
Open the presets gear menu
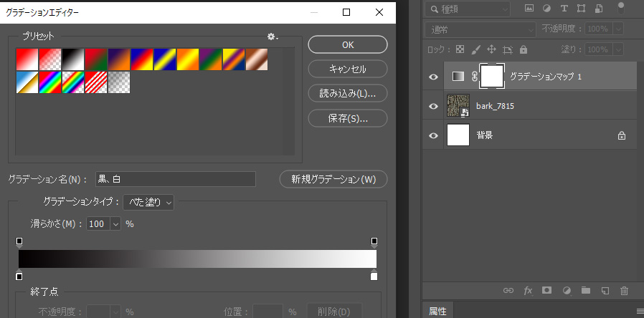click(272, 37)
